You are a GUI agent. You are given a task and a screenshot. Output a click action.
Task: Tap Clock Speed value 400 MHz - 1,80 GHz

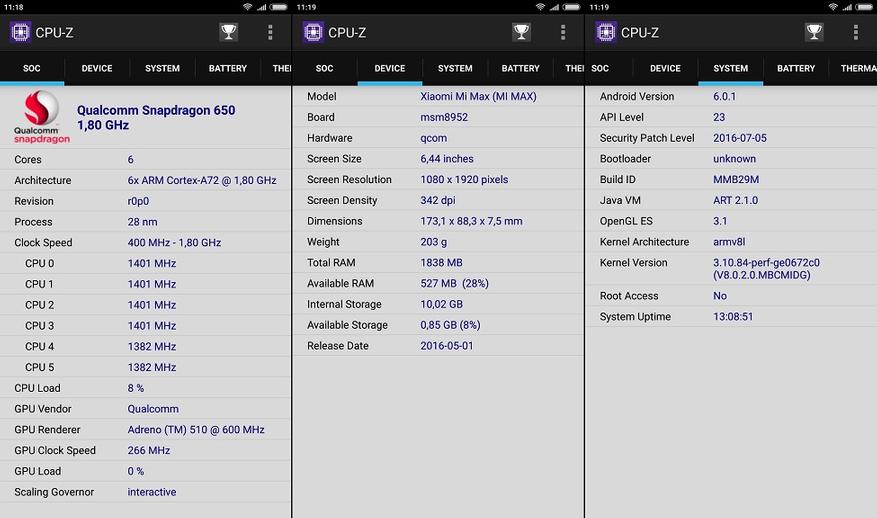pyautogui.click(x=174, y=242)
